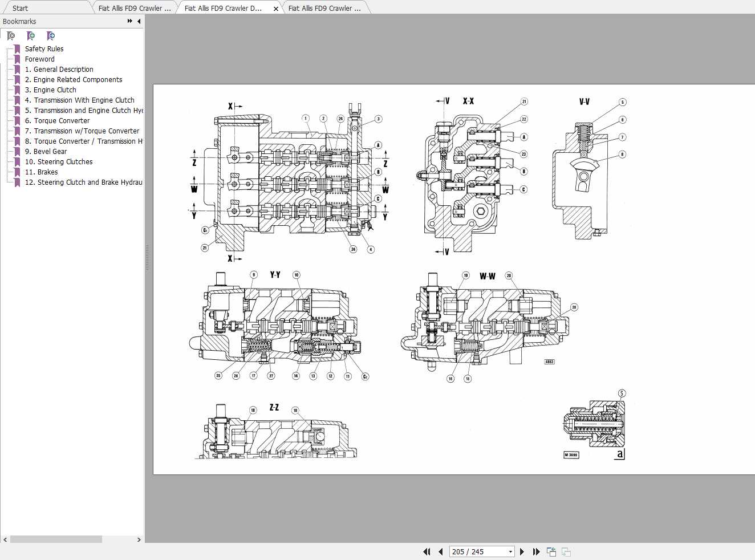This screenshot has width=755, height=560.
Task: Open the 2. Engine Related Components bookmark
Action: pyautogui.click(x=73, y=80)
